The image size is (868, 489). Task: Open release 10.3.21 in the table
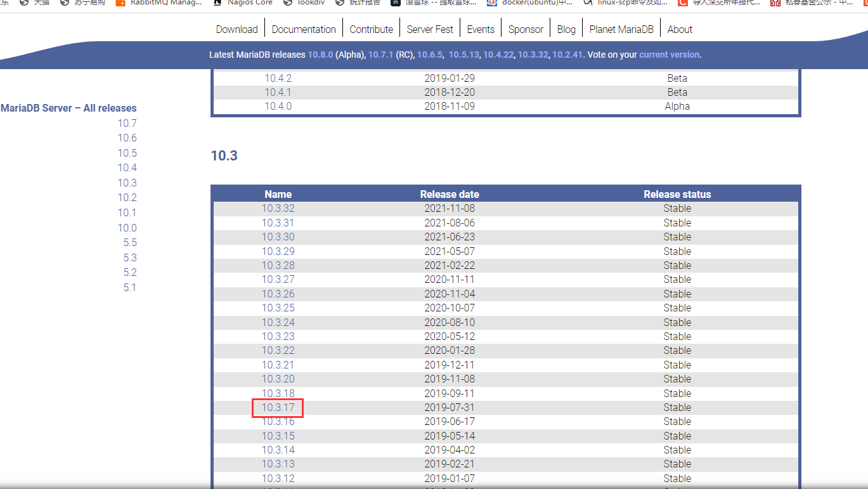click(278, 365)
